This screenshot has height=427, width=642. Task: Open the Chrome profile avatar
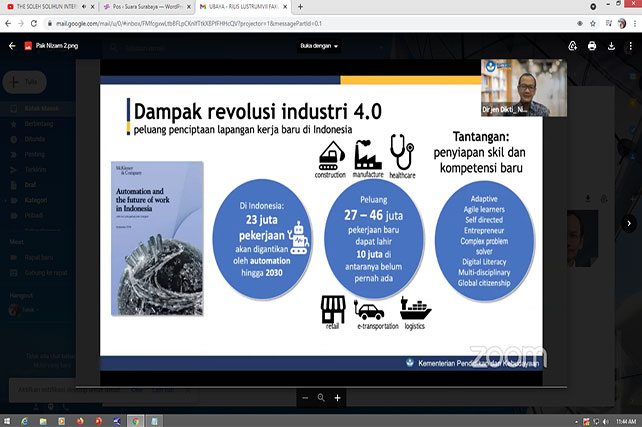(x=622, y=23)
